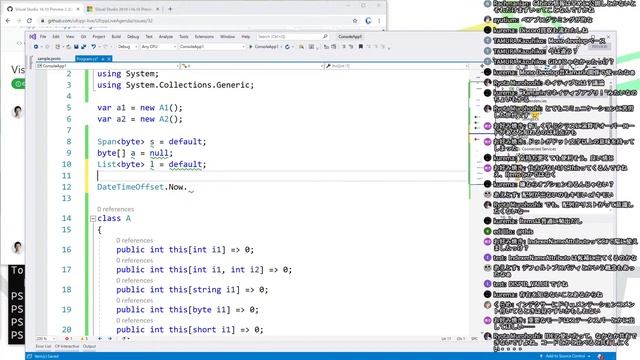Bookmark this page with the star icon

[355, 20]
